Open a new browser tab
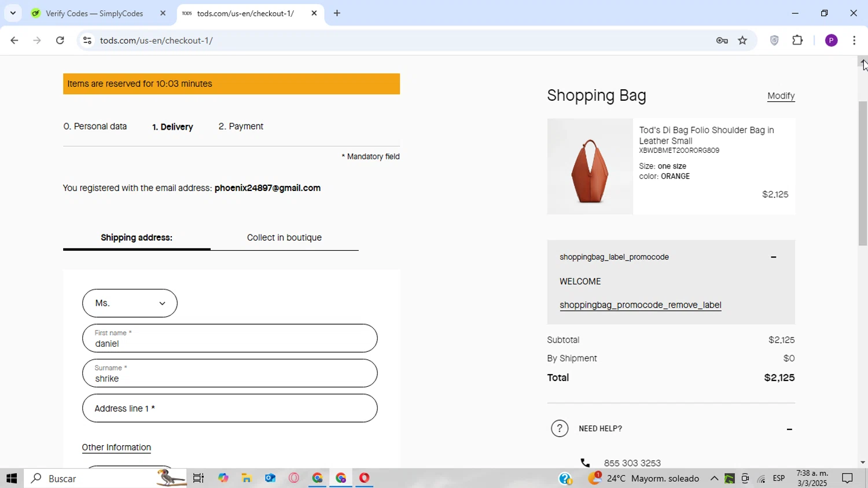Image resolution: width=868 pixels, height=488 pixels. pyautogui.click(x=337, y=13)
